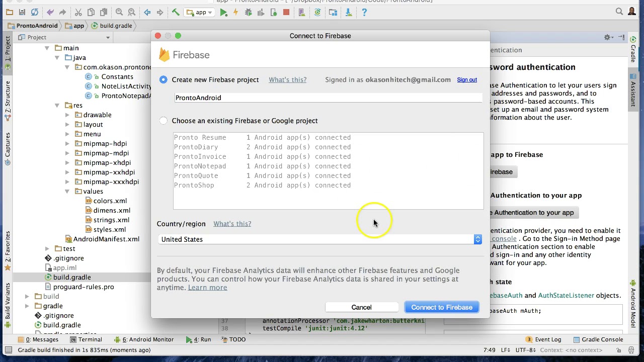The height and width of the screenshot is (362, 644).
Task: Click the Search Everywhere magnifier icon
Action: point(619,12)
